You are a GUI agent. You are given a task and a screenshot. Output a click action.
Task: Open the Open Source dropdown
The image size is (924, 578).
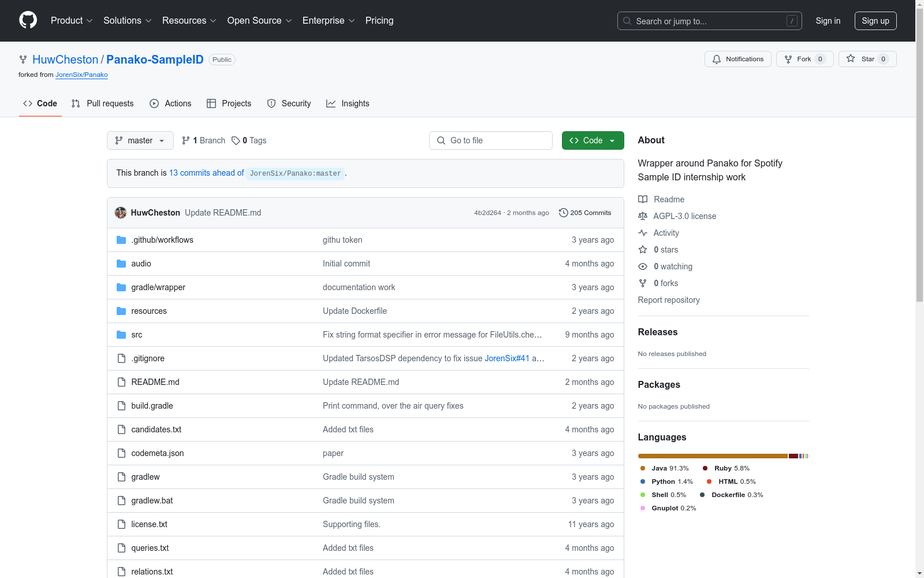click(260, 20)
